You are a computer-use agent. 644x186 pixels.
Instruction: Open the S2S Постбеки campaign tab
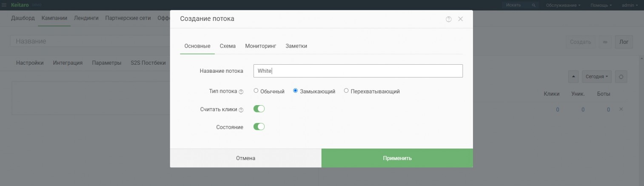pos(148,63)
